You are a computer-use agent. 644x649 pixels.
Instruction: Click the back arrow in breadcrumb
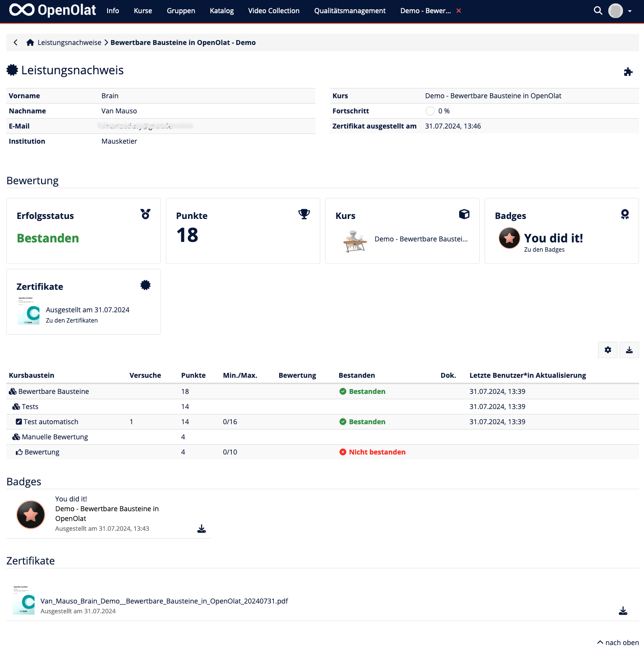(16, 43)
